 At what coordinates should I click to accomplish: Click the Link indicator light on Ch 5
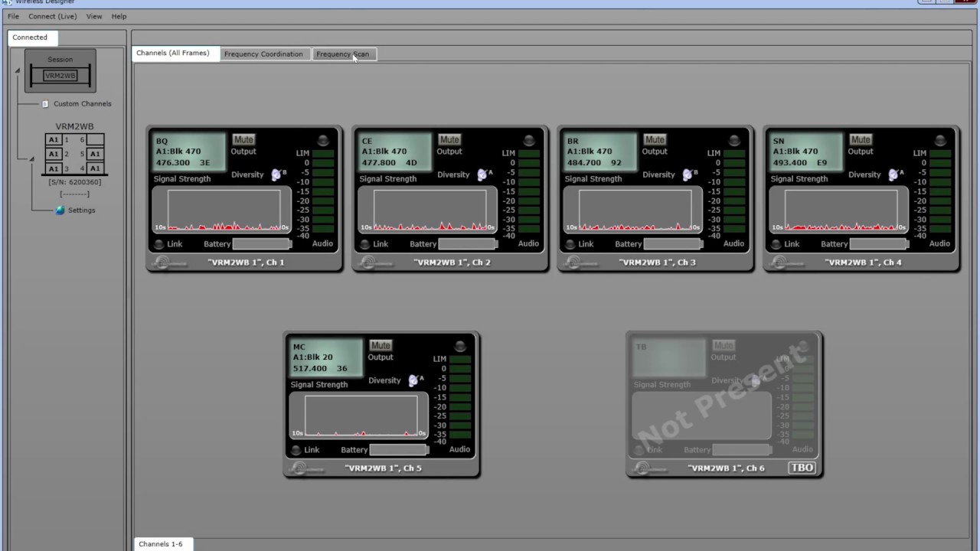[x=296, y=450]
